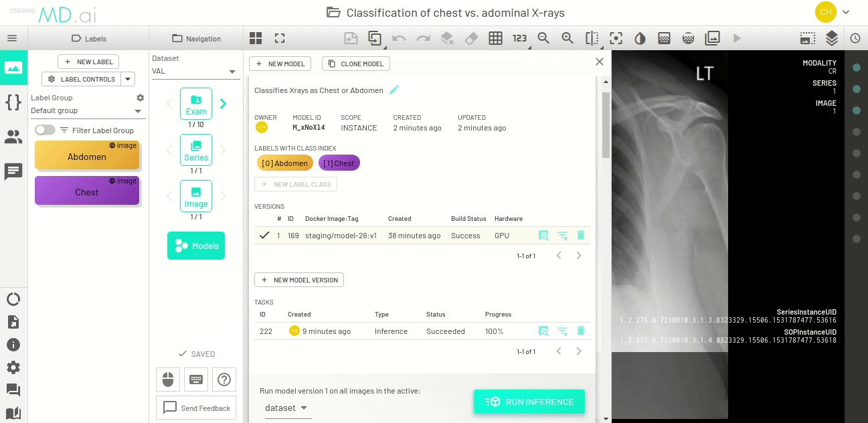Select the purple Chest label swatch
This screenshot has height=423, width=868.
point(87,191)
